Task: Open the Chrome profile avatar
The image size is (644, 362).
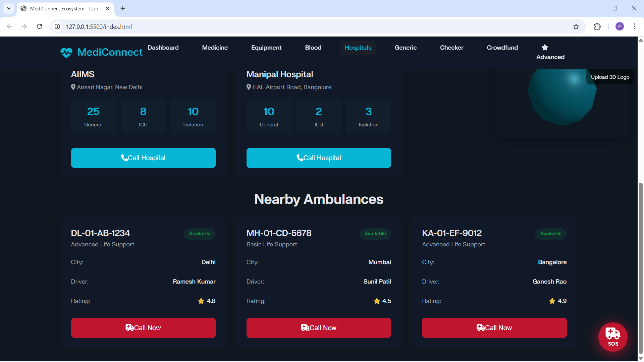Action: click(x=620, y=26)
